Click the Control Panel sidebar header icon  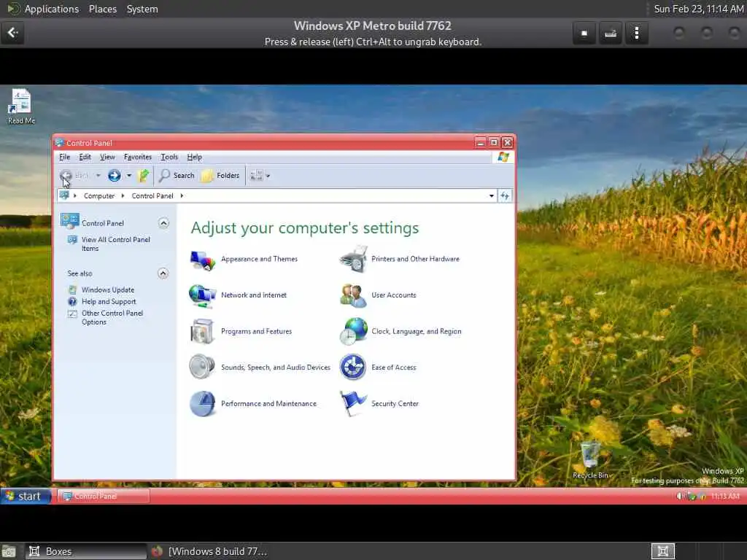[70, 221]
